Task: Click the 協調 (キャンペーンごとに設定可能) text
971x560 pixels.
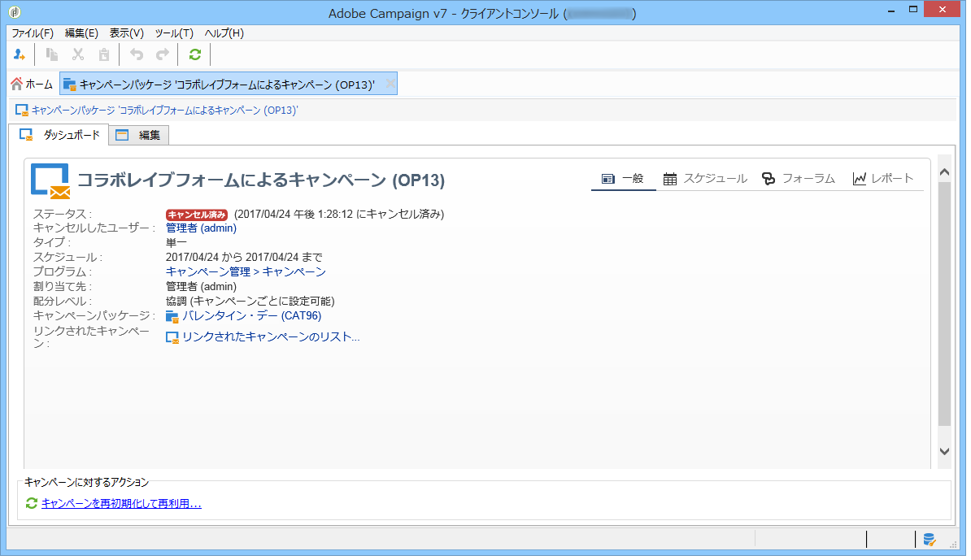Action: pos(250,302)
